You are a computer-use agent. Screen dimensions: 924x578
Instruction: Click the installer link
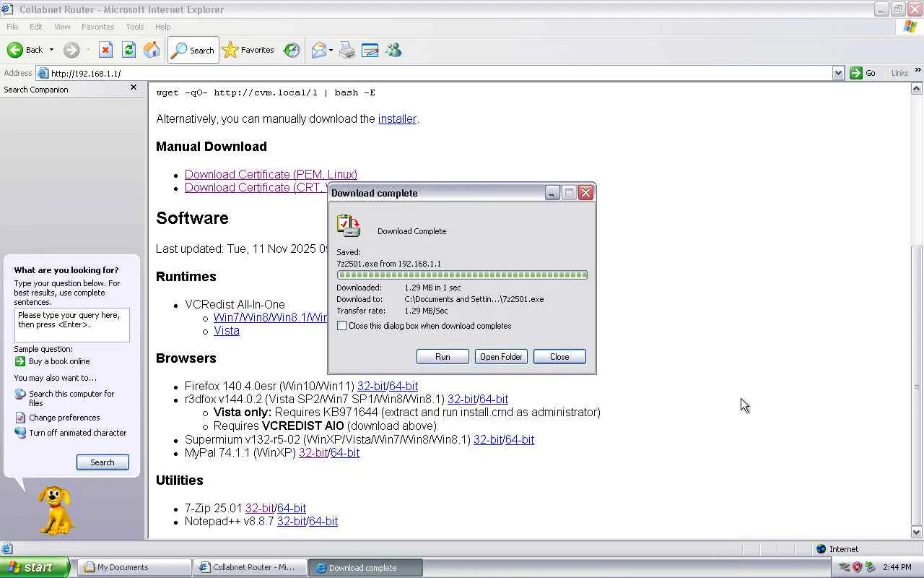(x=397, y=118)
